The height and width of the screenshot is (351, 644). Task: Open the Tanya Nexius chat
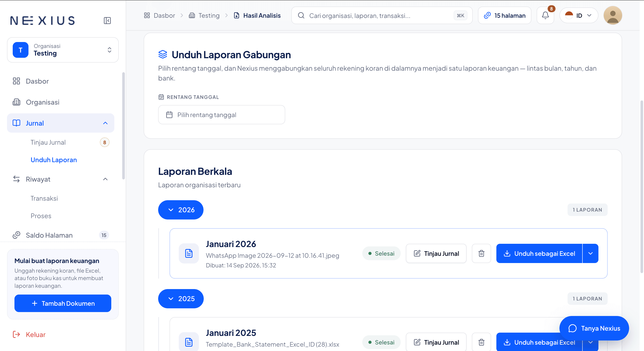coord(594,328)
